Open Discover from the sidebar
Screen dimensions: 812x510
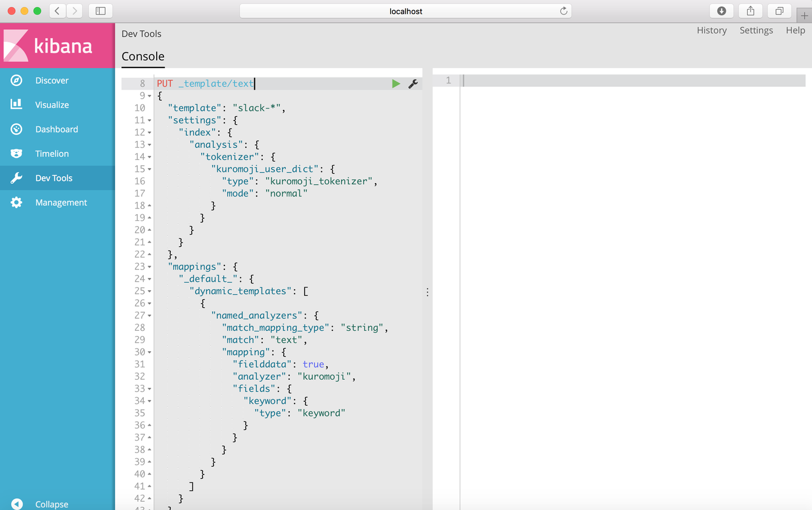point(51,81)
